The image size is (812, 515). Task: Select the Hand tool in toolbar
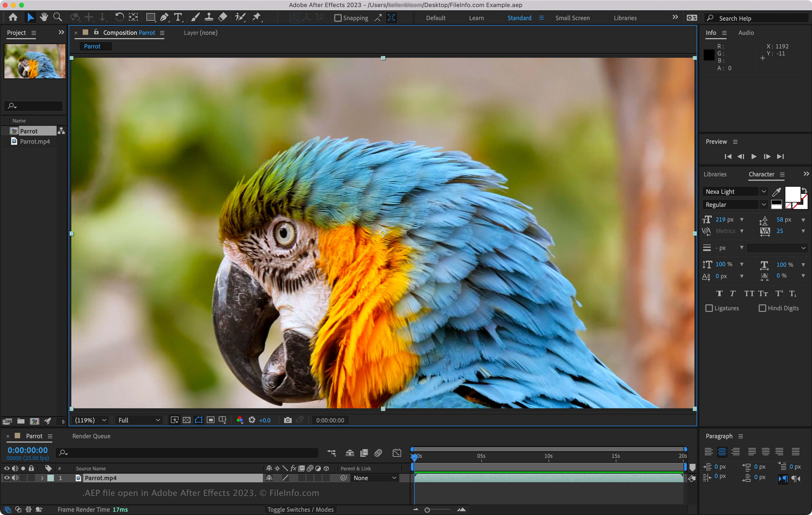click(44, 17)
